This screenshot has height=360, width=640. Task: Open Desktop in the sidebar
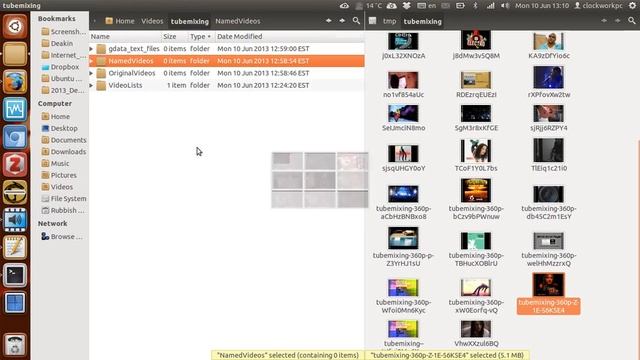tap(60, 128)
